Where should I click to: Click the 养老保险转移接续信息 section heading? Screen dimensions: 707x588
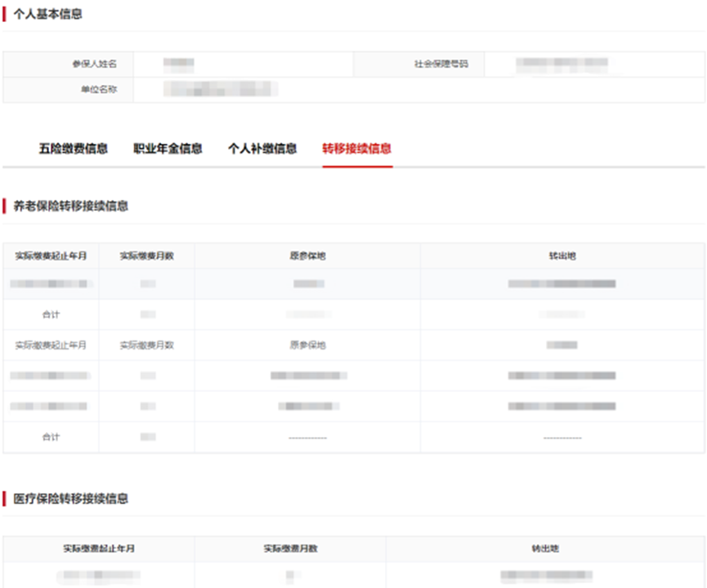pyautogui.click(x=71, y=206)
